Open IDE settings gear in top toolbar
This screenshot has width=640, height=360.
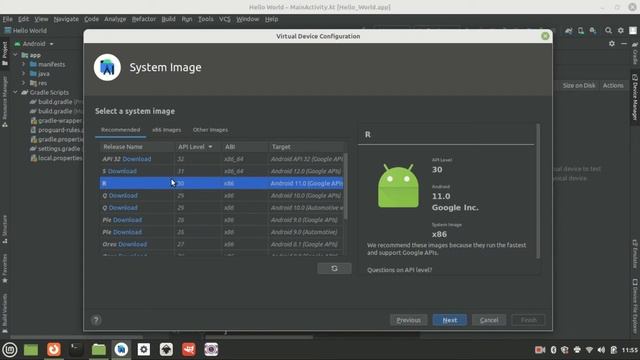pyautogui.click(x=620, y=31)
